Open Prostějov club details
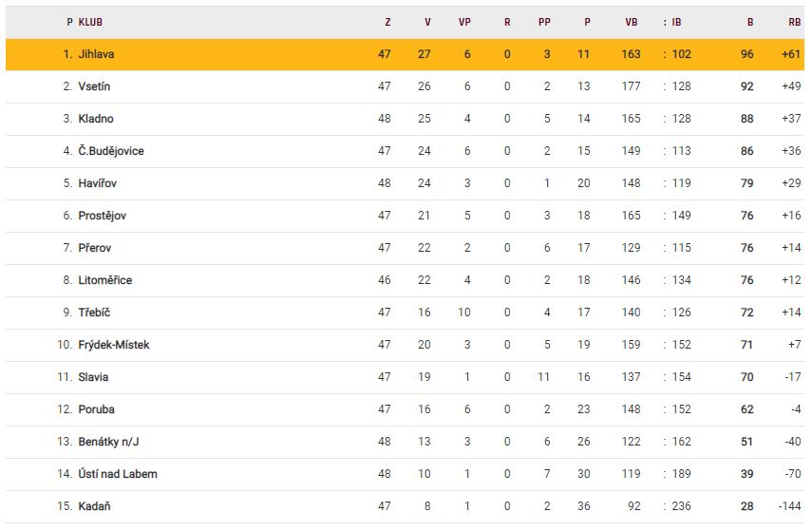The image size is (812, 531). tap(102, 216)
